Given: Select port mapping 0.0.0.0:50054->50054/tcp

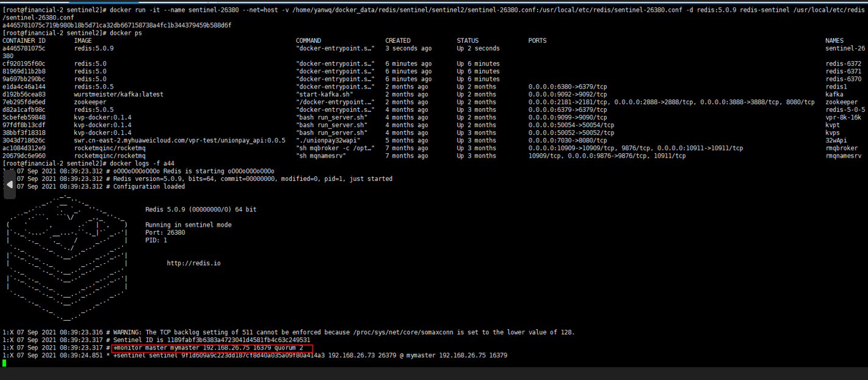Looking at the screenshot, I should pos(571,125).
